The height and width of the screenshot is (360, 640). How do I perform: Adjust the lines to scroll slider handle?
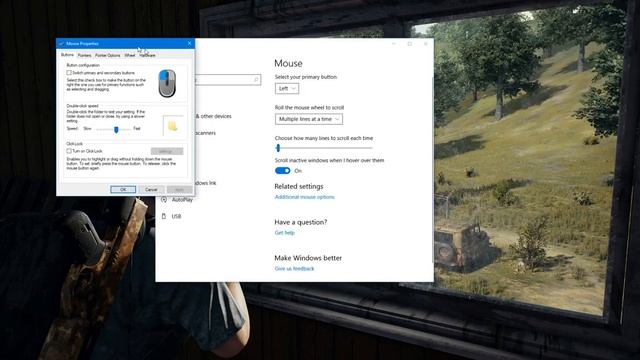pyautogui.click(x=278, y=148)
